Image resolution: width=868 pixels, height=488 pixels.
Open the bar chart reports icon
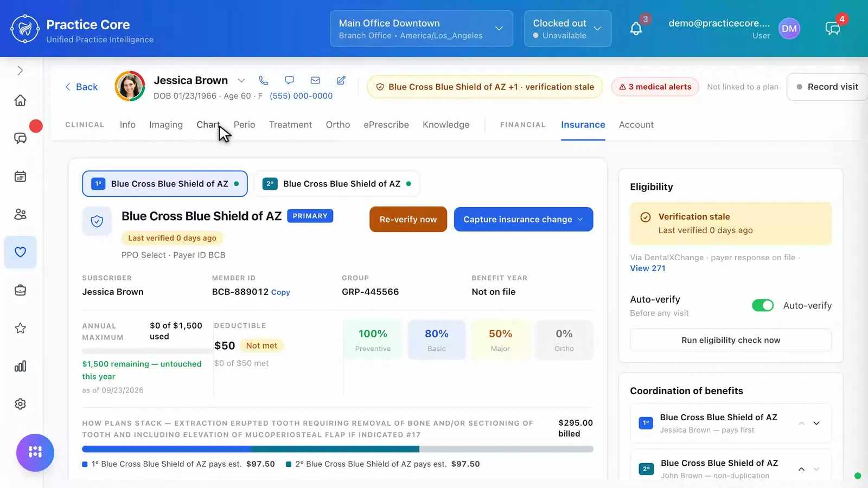pyautogui.click(x=21, y=366)
